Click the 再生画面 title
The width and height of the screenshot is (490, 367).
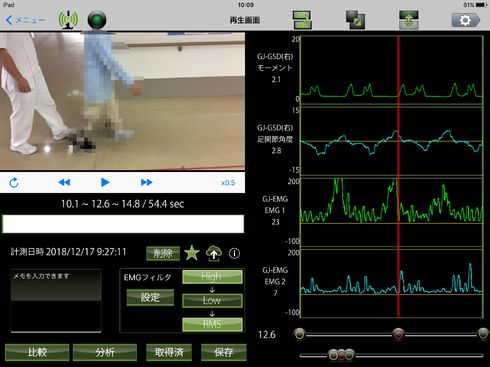[x=245, y=20]
